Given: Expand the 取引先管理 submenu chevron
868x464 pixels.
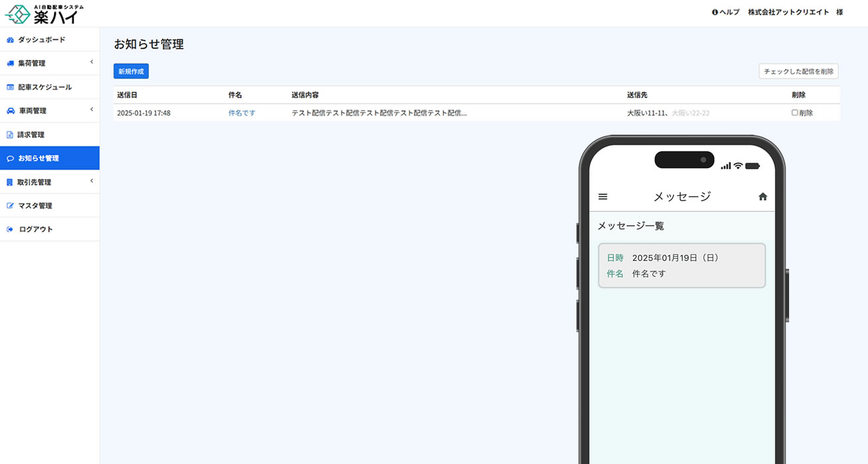Looking at the screenshot, I should pos(92,181).
